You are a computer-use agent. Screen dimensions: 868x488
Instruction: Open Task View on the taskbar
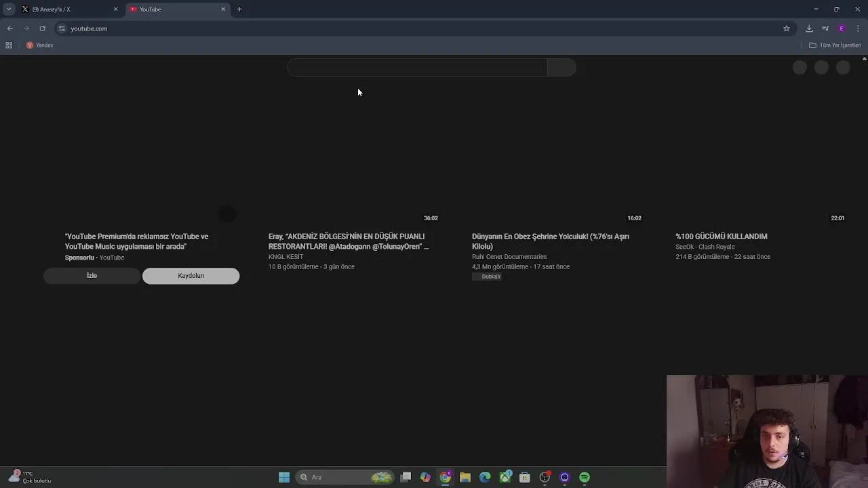(x=406, y=477)
